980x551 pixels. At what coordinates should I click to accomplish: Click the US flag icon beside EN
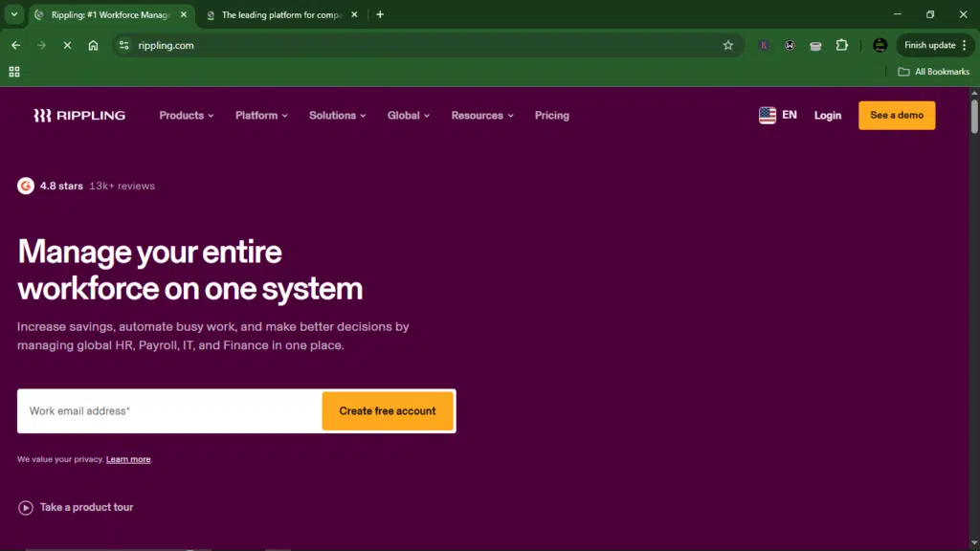[x=767, y=115]
